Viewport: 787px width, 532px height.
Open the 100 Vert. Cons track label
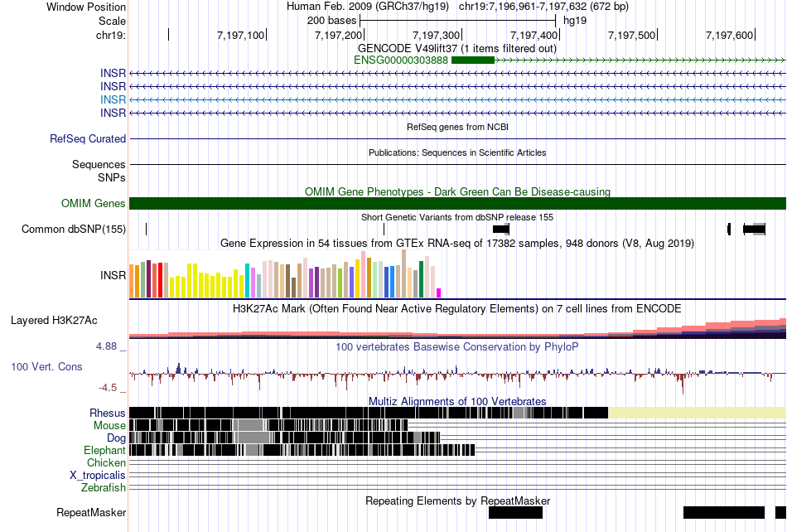coord(46,367)
